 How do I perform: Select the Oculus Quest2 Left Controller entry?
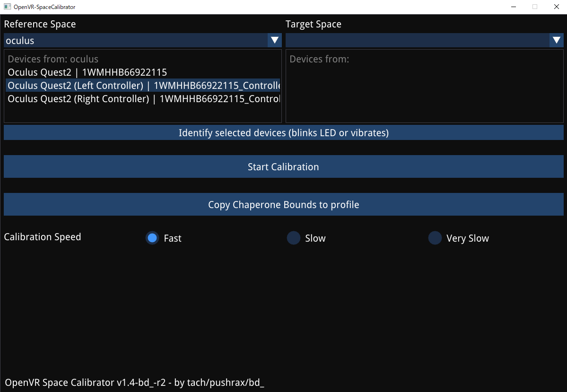point(142,85)
